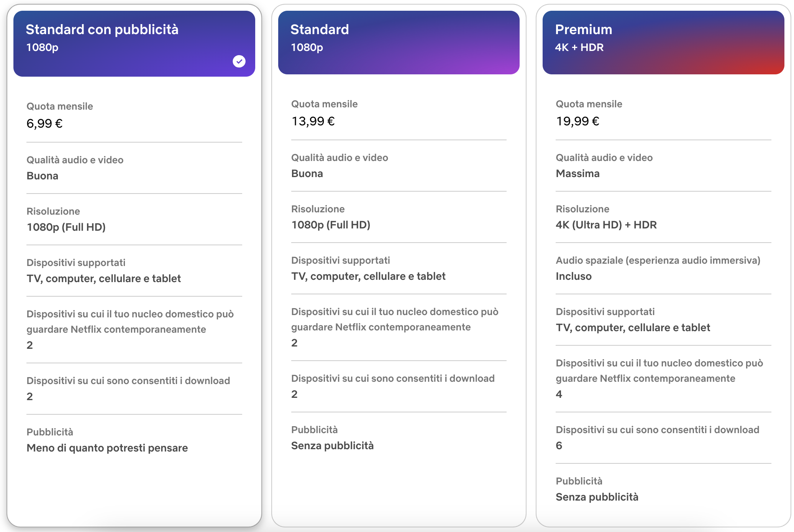Click "4K + HDR" subtitle in the Premium header
This screenshot has width=794, height=532.
tap(579, 48)
